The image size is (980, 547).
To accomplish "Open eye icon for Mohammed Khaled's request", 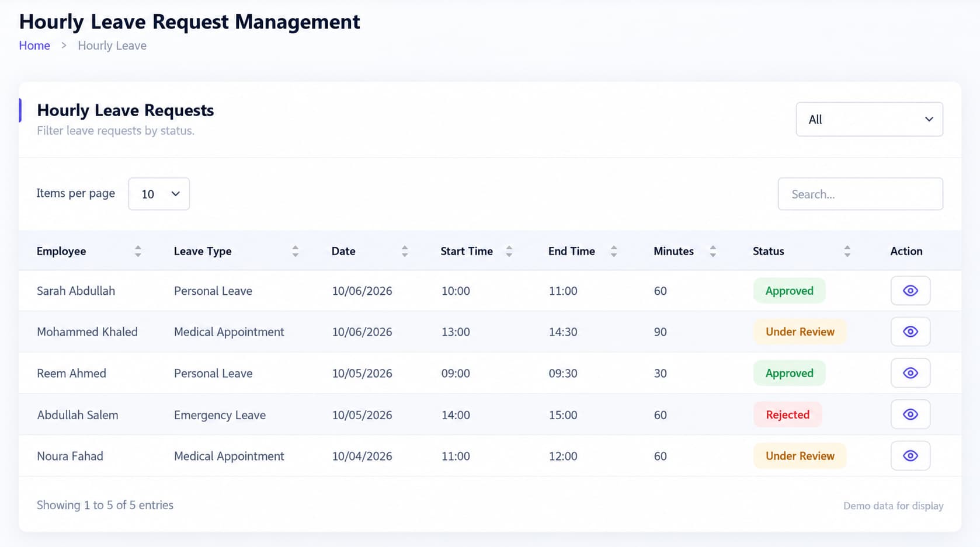I will [910, 332].
